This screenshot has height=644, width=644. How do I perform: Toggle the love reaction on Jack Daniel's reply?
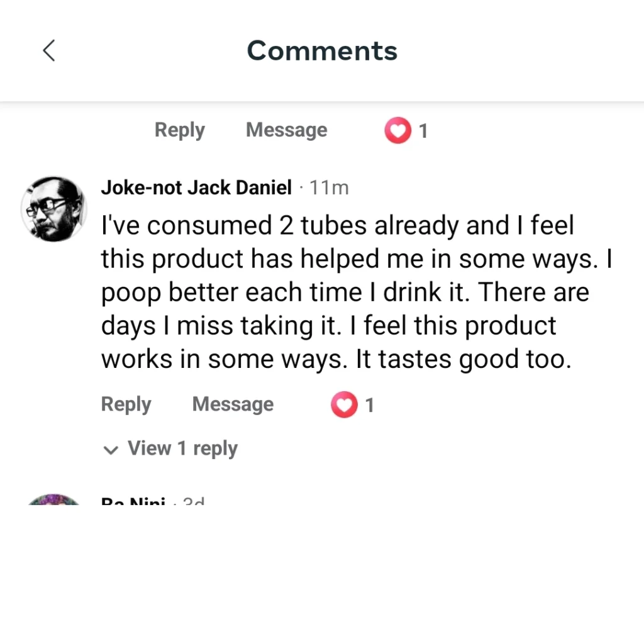(343, 404)
